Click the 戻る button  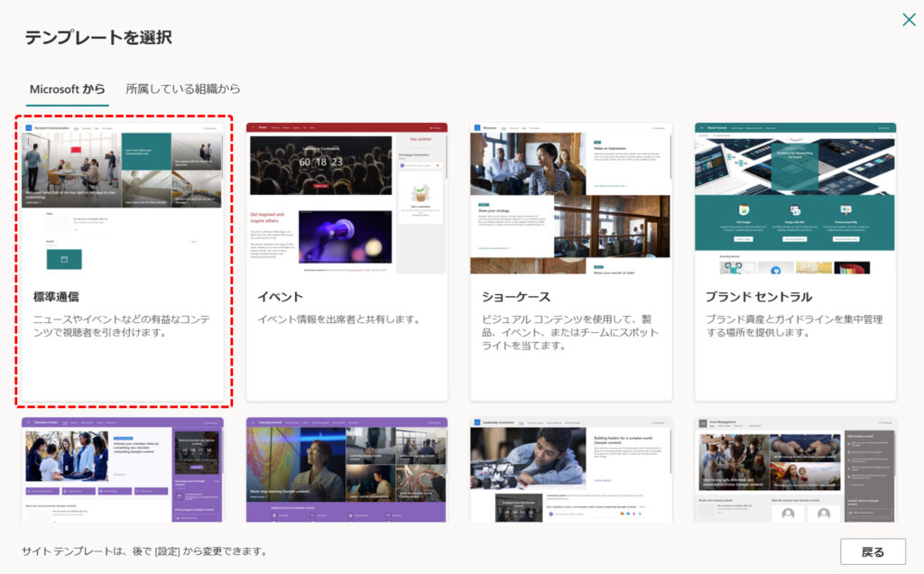tap(873, 551)
